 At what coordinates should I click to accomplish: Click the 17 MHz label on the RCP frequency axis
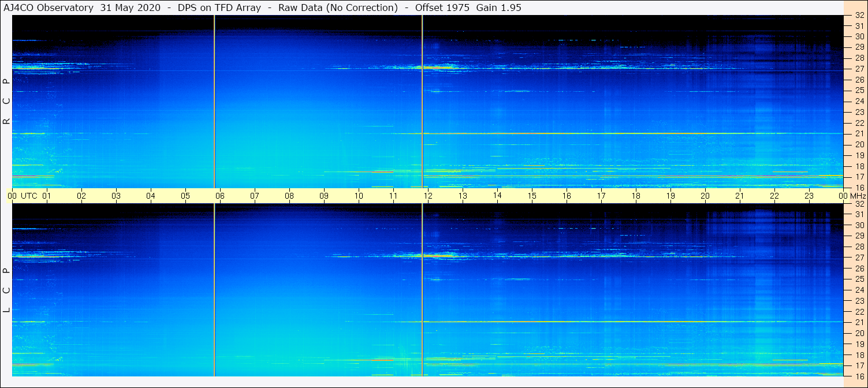859,177
